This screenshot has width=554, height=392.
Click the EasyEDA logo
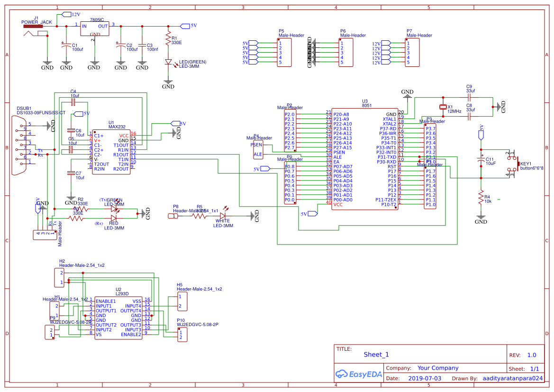pyautogui.click(x=358, y=374)
